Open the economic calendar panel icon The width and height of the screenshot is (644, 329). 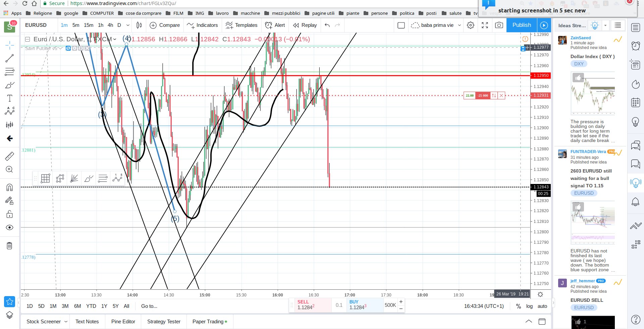tap(636, 102)
